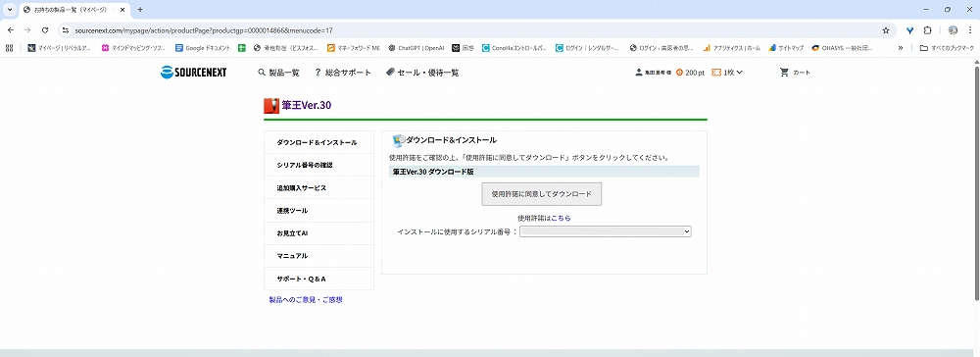
Task: Open the アナリティクス | ホーム bookmark
Action: 732,47
